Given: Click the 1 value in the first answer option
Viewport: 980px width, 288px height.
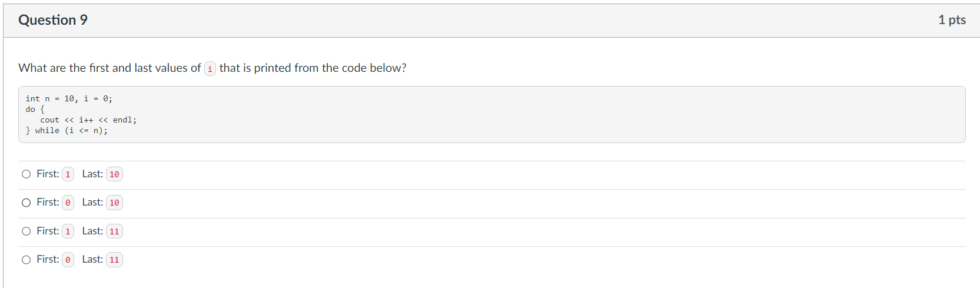Looking at the screenshot, I should coord(68,174).
